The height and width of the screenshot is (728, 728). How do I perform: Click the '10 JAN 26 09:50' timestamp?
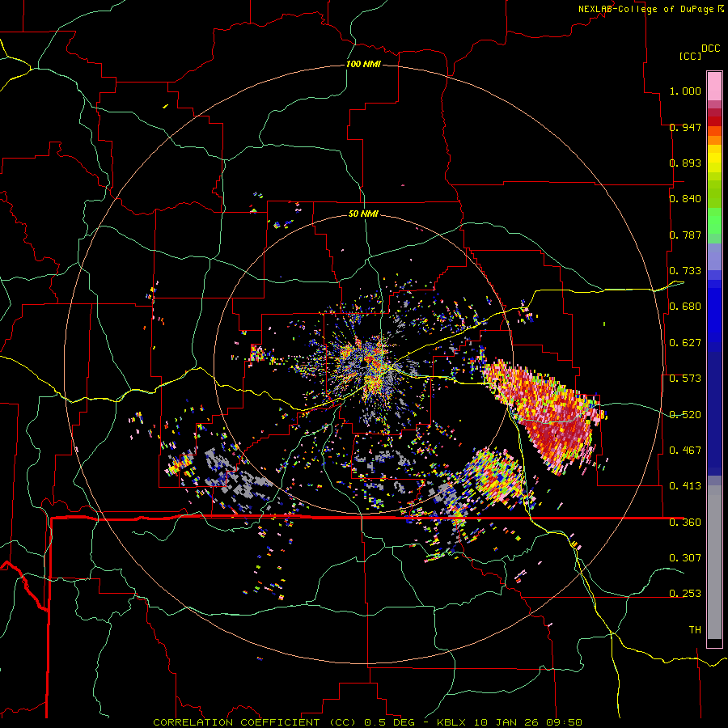[528, 722]
